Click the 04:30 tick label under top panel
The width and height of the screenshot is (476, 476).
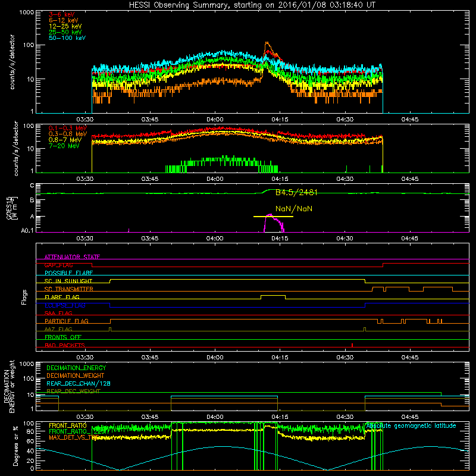(345, 120)
